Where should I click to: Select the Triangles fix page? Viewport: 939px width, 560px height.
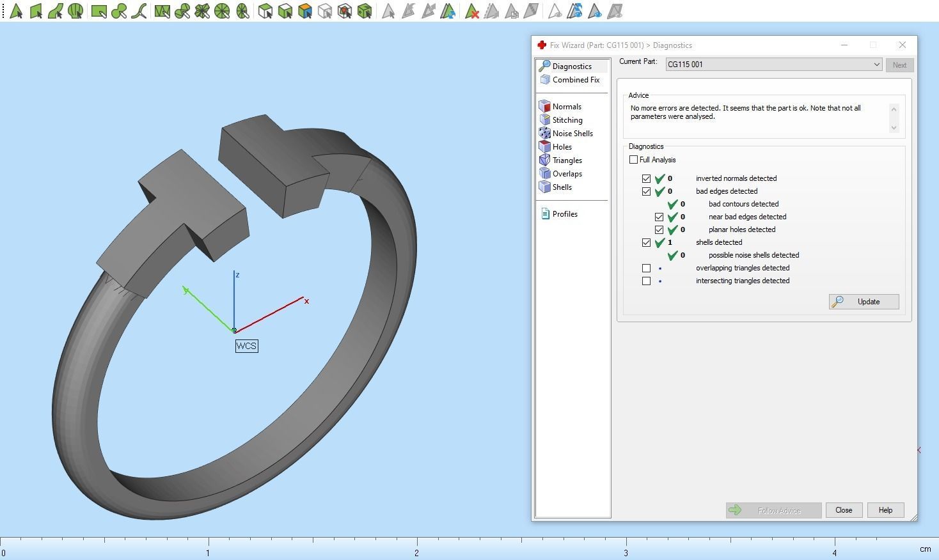(567, 160)
